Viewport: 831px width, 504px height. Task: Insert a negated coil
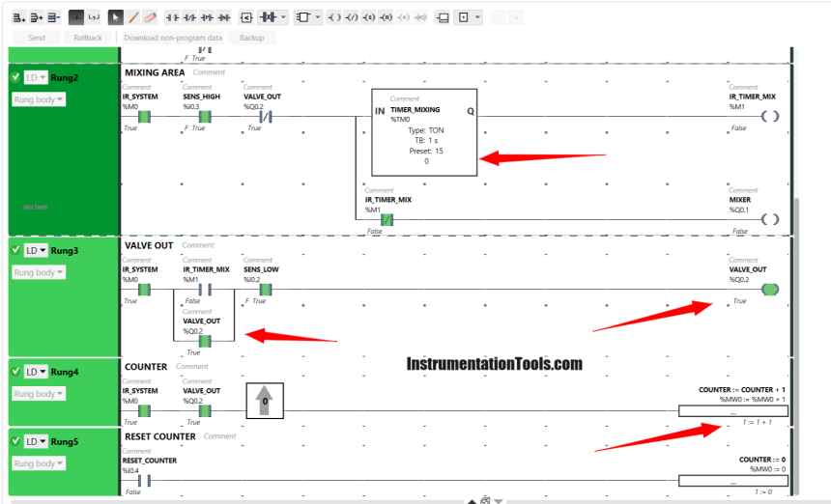point(352,17)
